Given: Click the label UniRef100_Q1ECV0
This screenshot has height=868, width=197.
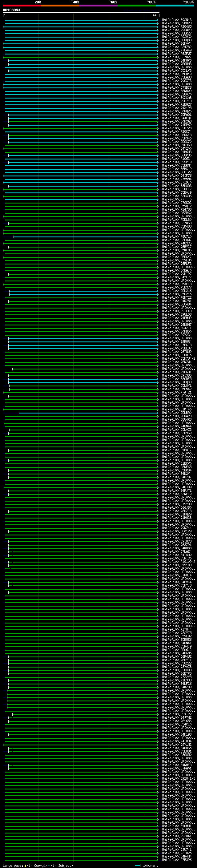Looking at the screenshot, I should click(x=177, y=464).
